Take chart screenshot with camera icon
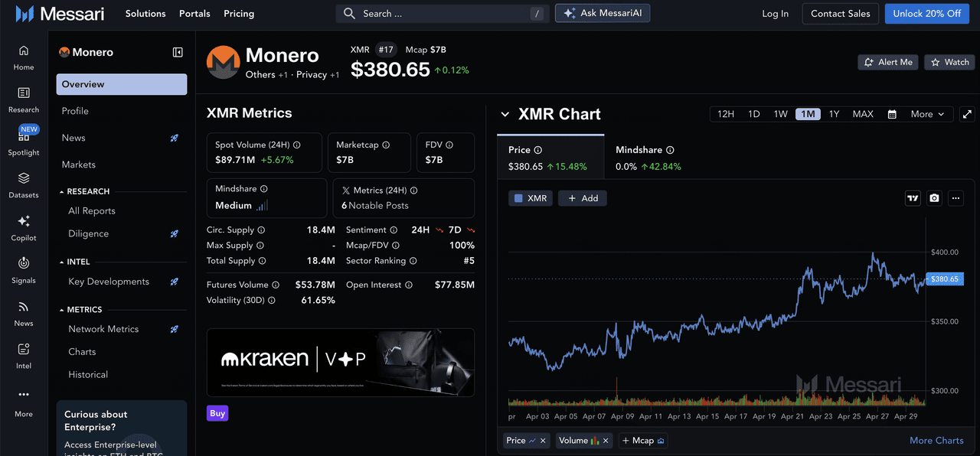980x456 pixels. [x=934, y=198]
